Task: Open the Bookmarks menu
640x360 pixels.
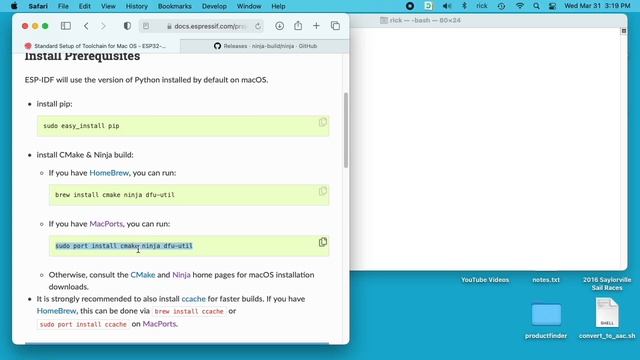Action: [175, 6]
